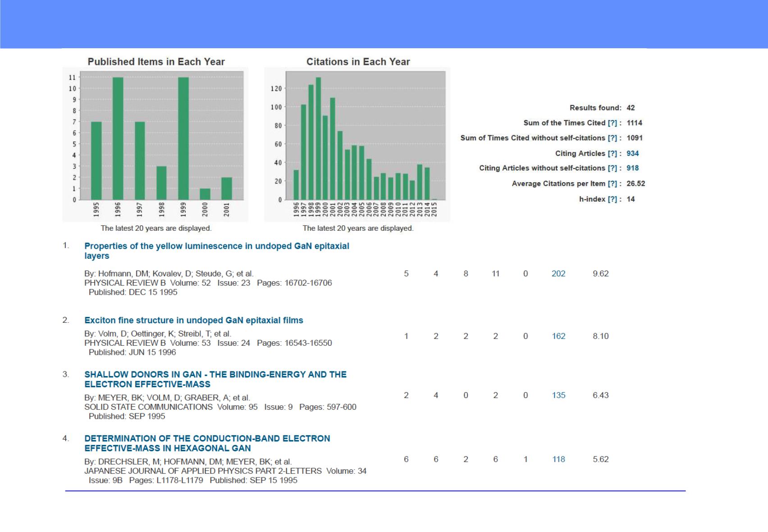Click the average per year value 9.62
This screenshot has width=768, height=532.
[601, 274]
